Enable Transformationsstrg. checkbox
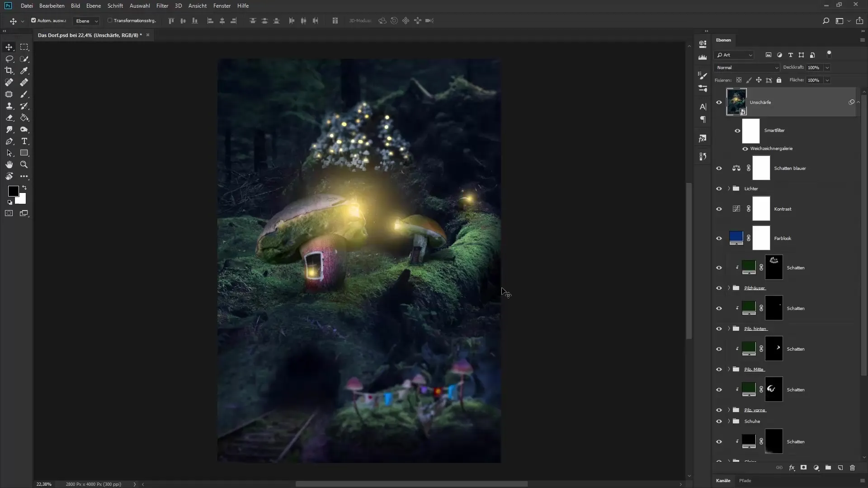The height and width of the screenshot is (488, 868). (x=110, y=20)
